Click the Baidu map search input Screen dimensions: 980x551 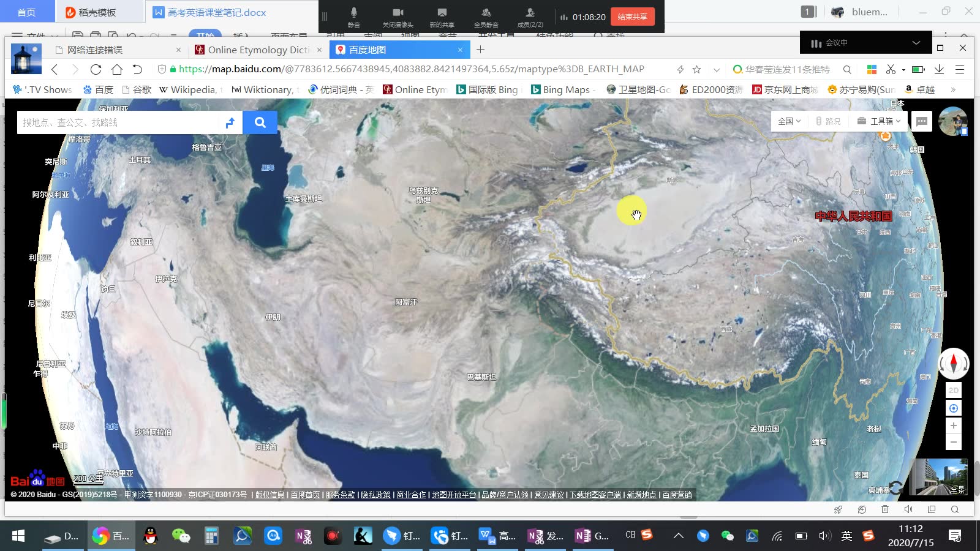point(118,122)
